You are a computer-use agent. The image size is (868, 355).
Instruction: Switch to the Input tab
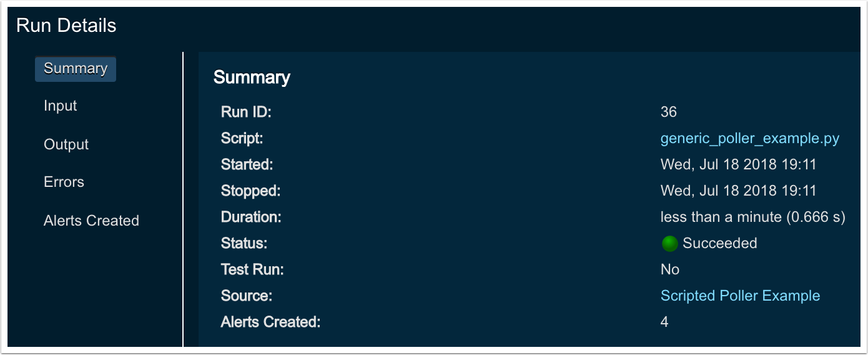pos(61,106)
